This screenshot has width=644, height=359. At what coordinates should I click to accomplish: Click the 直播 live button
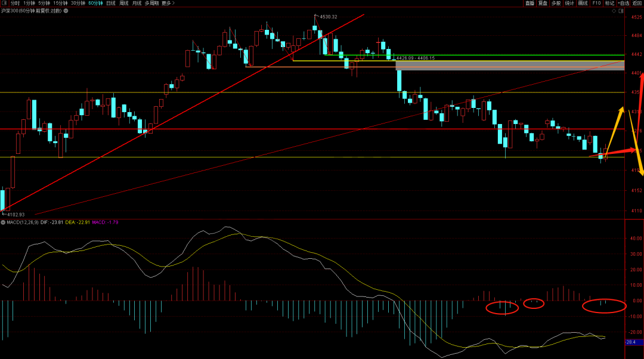(530, 3)
